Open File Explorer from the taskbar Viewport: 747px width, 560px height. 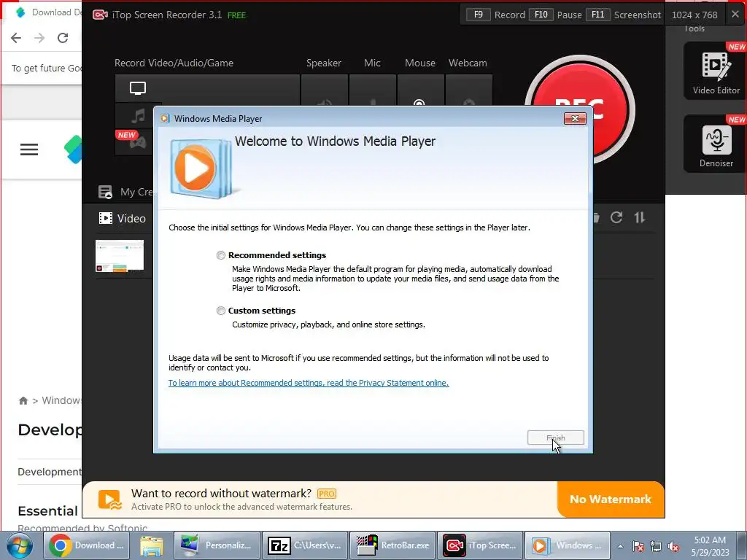[x=152, y=545]
